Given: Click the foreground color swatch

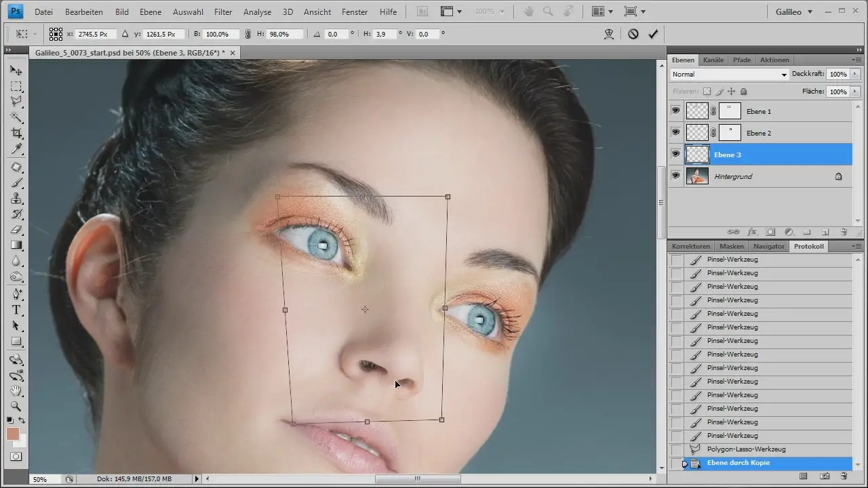Looking at the screenshot, I should [13, 434].
